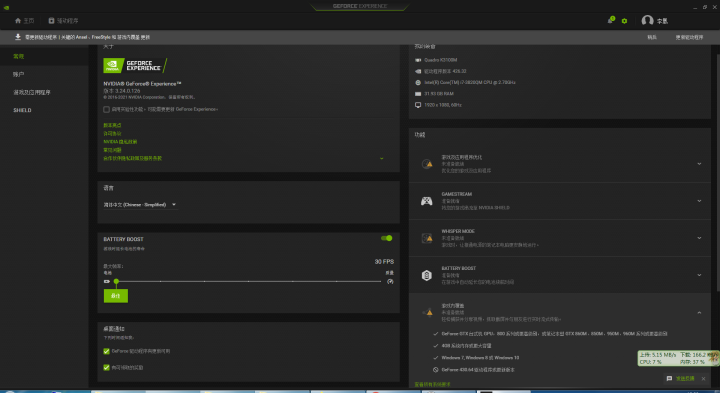Open the release highlights link
The image size is (720, 393).
tap(112, 125)
